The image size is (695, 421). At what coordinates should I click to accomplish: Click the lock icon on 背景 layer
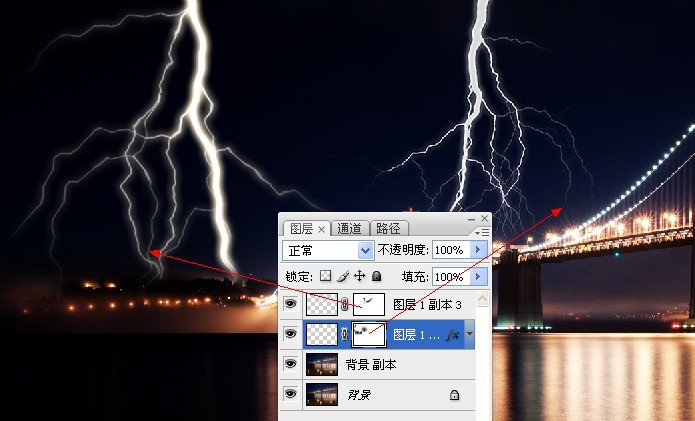coord(454,395)
